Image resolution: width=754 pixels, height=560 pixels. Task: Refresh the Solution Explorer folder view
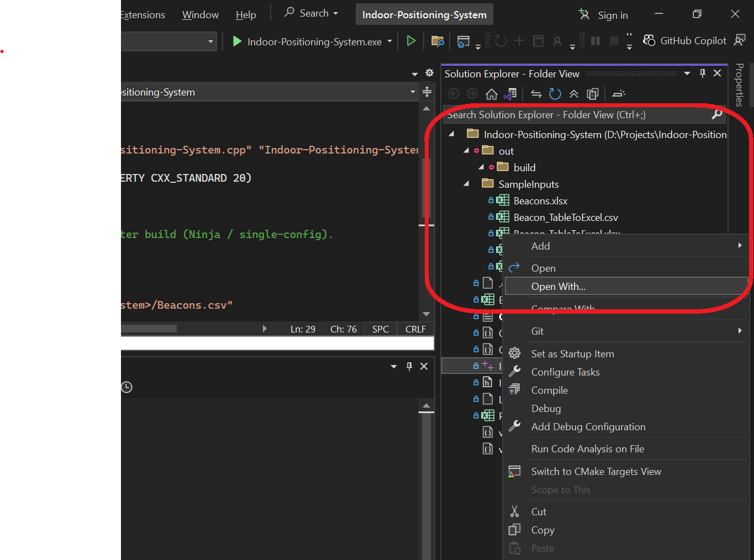(555, 94)
